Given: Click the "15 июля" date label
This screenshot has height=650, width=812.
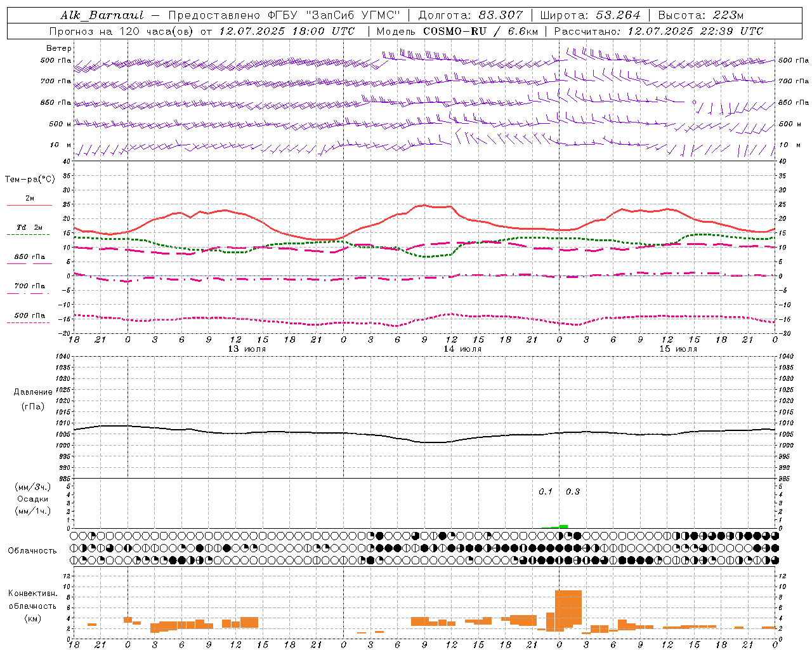Looking at the screenshot, I should coord(678,348).
